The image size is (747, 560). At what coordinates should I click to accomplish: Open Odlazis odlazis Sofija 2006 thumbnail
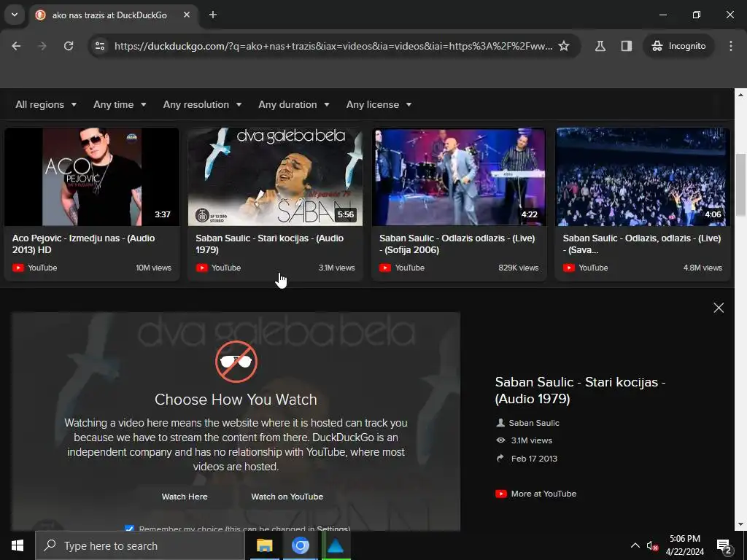point(459,176)
